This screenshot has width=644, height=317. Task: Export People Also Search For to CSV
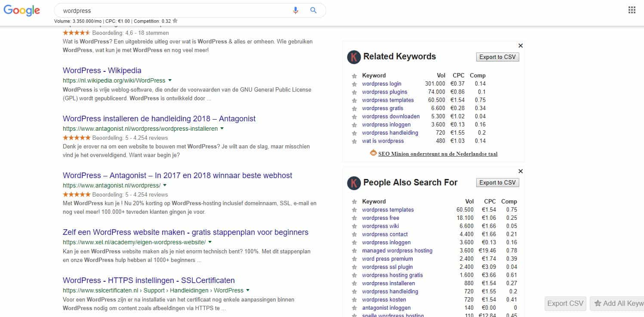(x=497, y=183)
